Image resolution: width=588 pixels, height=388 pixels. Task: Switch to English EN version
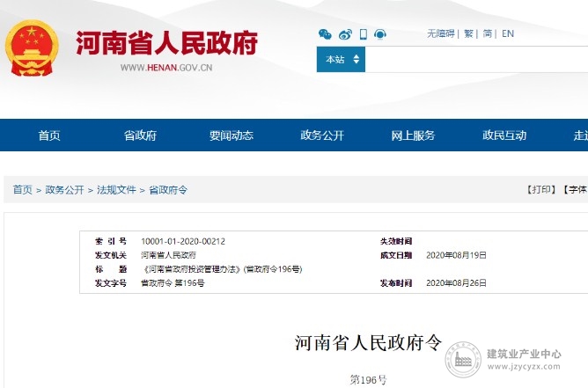(x=508, y=33)
